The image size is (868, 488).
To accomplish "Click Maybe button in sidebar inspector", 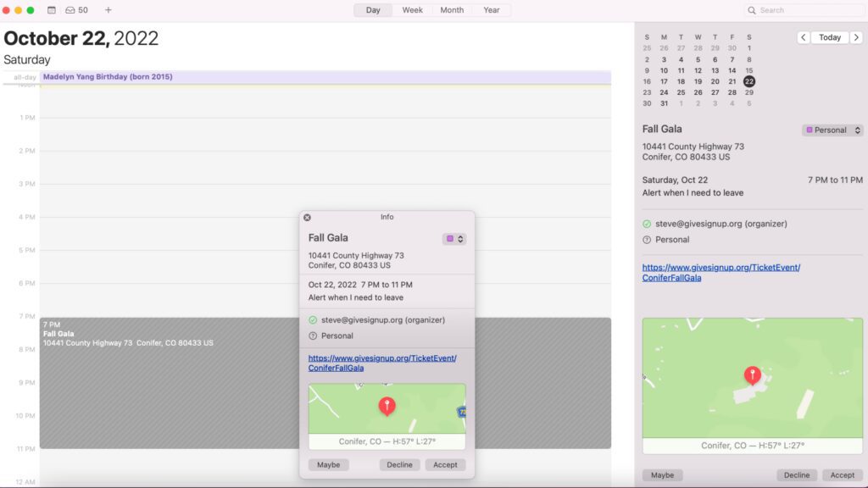I will [663, 474].
